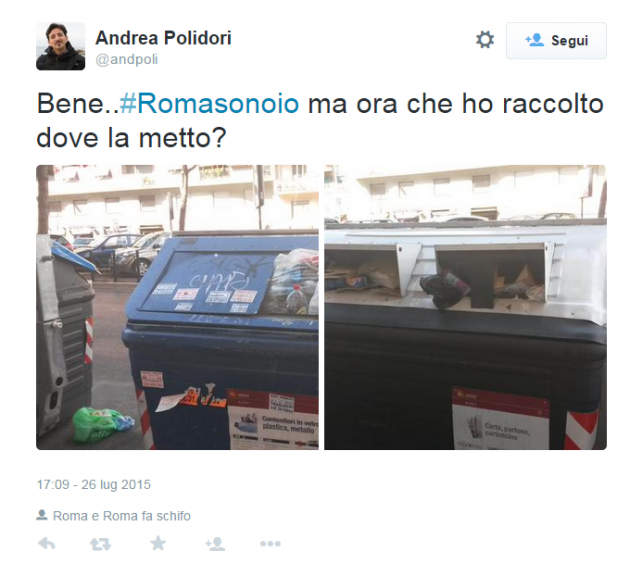Viewport: 630px width, 576px height.
Task: Open the @andpoli handle link
Action: (x=127, y=59)
